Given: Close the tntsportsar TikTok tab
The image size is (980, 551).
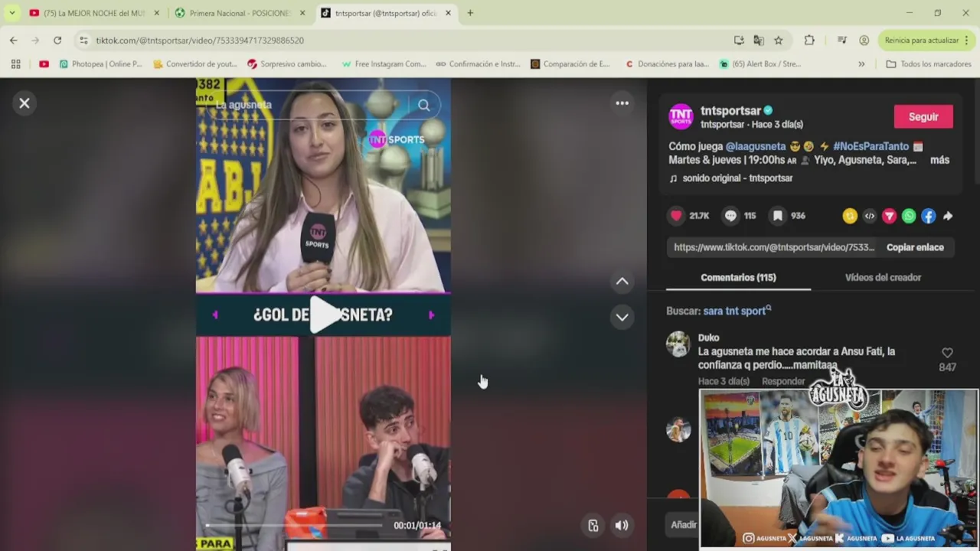Looking at the screenshot, I should pyautogui.click(x=447, y=13).
